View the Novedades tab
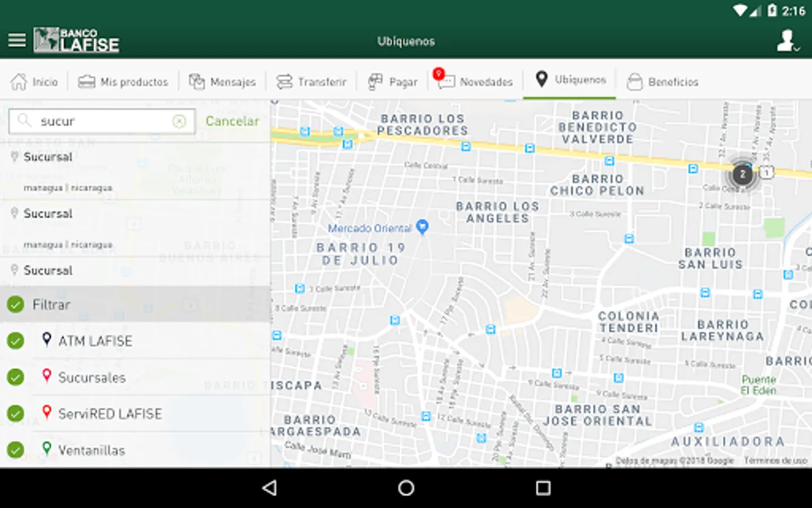 pos(475,82)
